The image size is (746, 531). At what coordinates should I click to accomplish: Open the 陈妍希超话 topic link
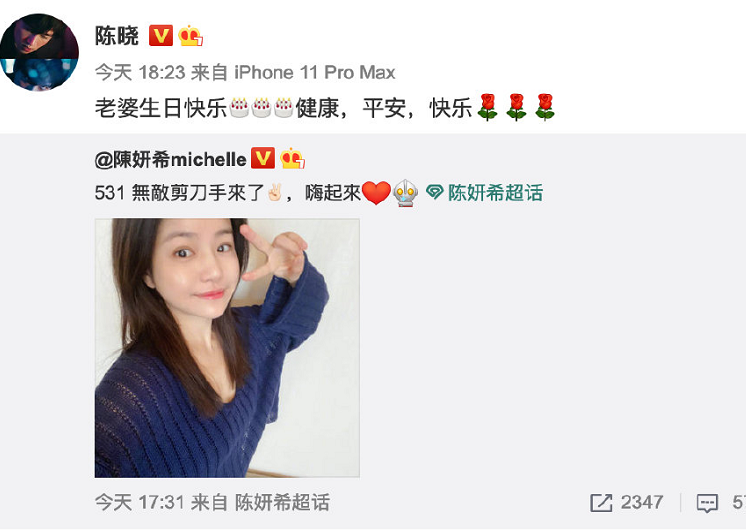tap(495, 193)
